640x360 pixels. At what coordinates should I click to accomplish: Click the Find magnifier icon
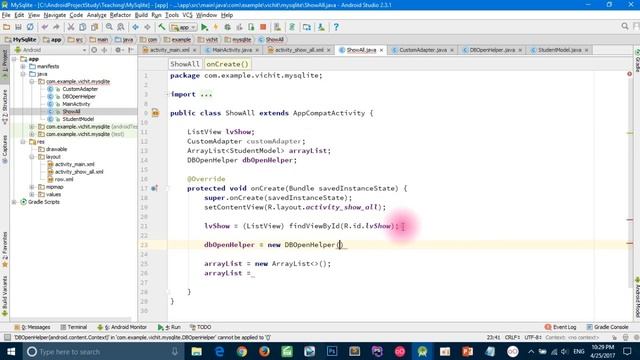click(109, 27)
